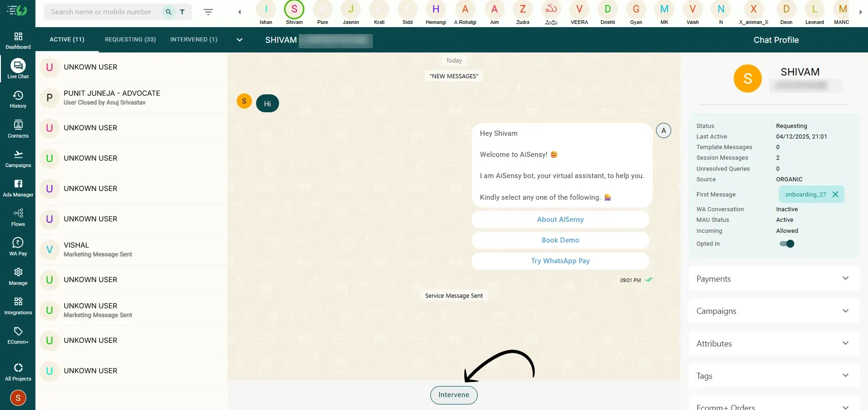Open Ads Manager
Image resolution: width=868 pixels, height=410 pixels.
(18, 188)
